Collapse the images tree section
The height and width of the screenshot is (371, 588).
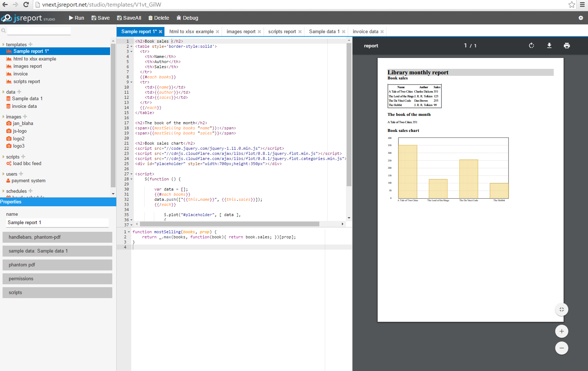(x=3, y=117)
